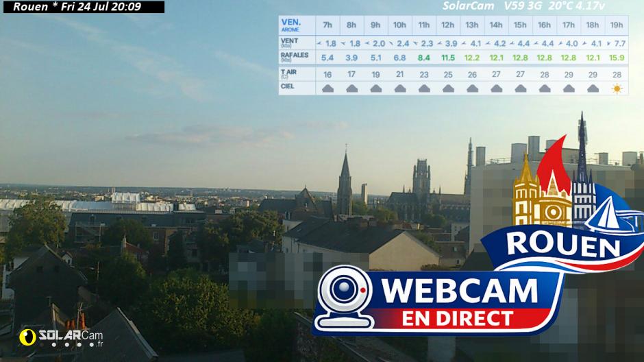Screen dimensions: 644x362
Task: Click the air temperature 21 at 10h
Action: point(400,74)
